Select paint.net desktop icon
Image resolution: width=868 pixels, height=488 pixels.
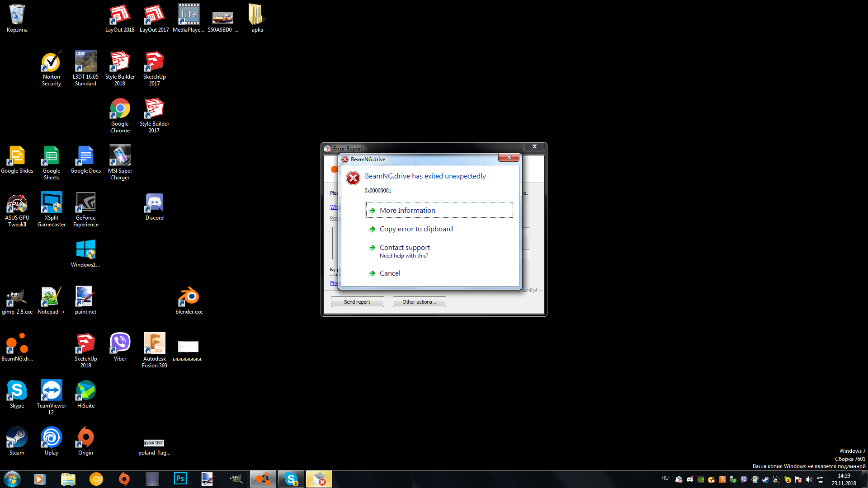pyautogui.click(x=85, y=301)
